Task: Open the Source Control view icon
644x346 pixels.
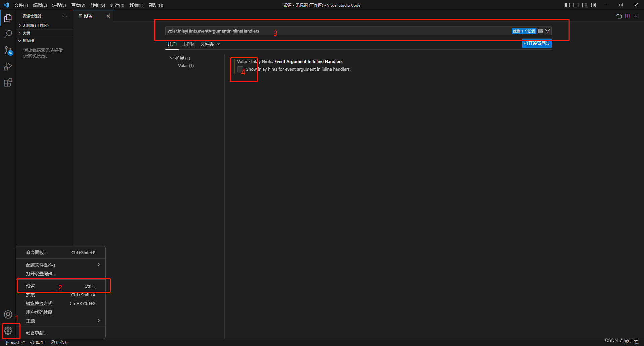Action: [8, 50]
